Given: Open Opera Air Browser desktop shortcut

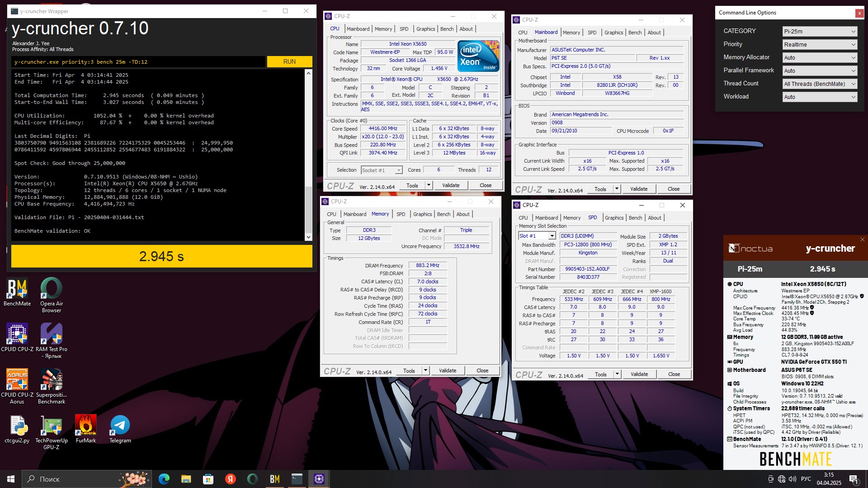Looking at the screenshot, I should 52,296.
